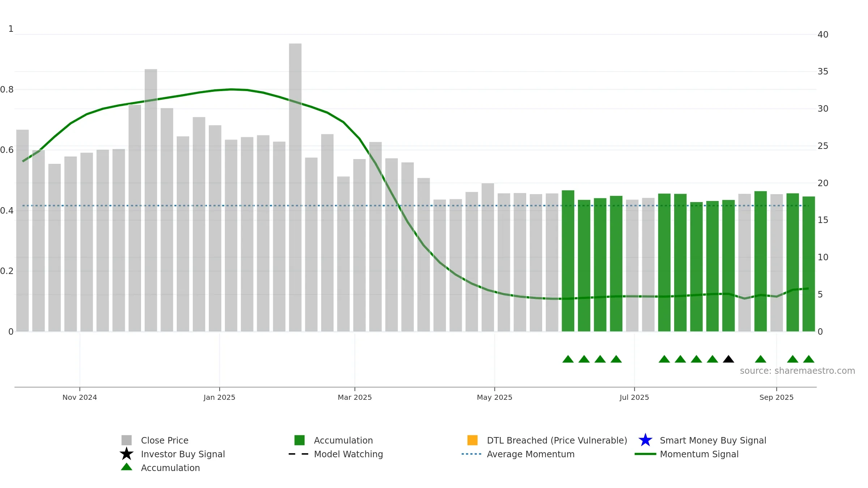This screenshot has height=488, width=868.
Task: Click the Smart Money Buy Signal label
Action: pyautogui.click(x=713, y=440)
